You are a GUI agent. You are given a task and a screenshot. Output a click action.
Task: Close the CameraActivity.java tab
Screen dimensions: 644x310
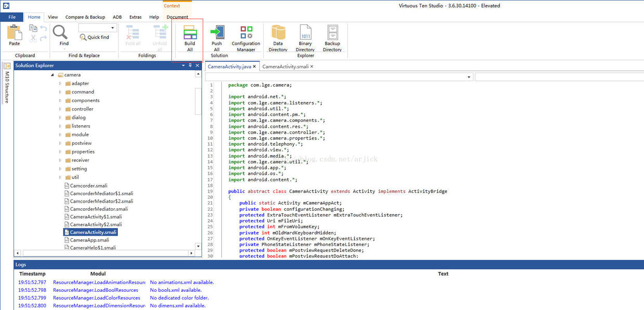[254, 67]
